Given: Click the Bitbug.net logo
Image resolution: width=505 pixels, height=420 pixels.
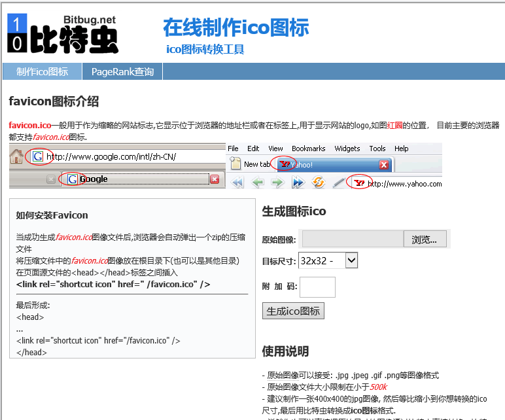Looking at the screenshot, I should point(63,34).
